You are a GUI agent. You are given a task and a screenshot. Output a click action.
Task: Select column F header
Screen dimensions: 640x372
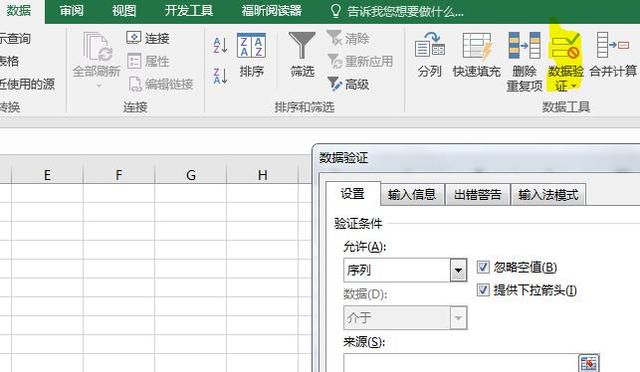coord(119,175)
